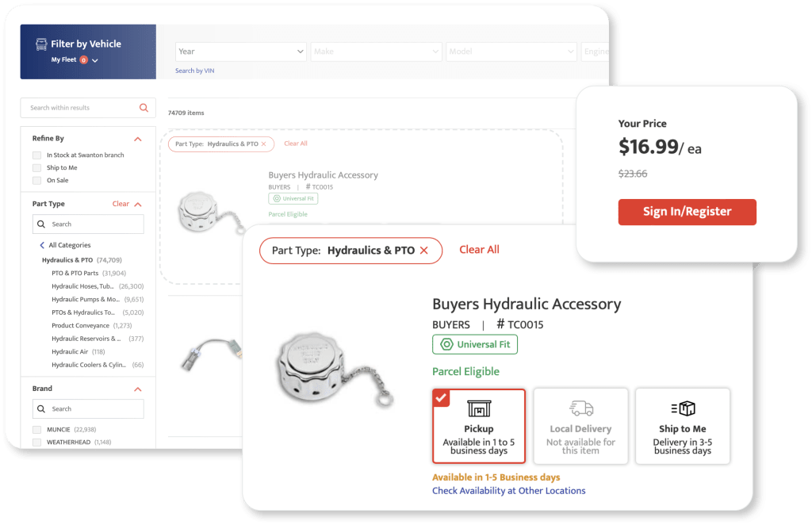The image size is (812, 525).
Task: Click the Sign In/Register button
Action: pyautogui.click(x=688, y=212)
